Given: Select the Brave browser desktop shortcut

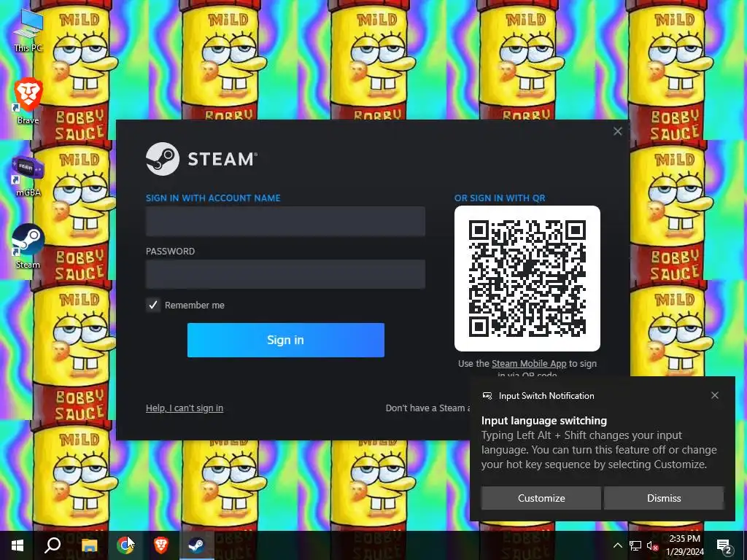Looking at the screenshot, I should coord(28,101).
